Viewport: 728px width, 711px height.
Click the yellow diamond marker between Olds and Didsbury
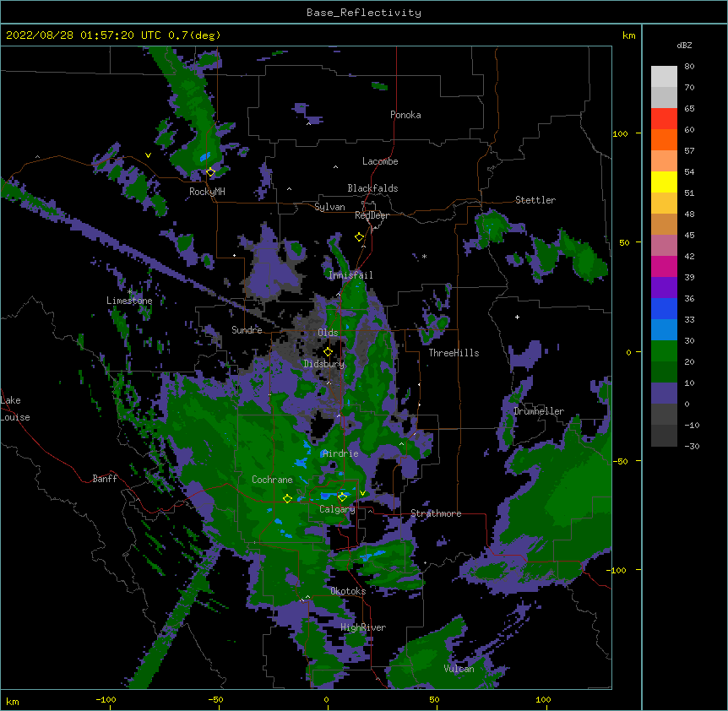coord(328,352)
